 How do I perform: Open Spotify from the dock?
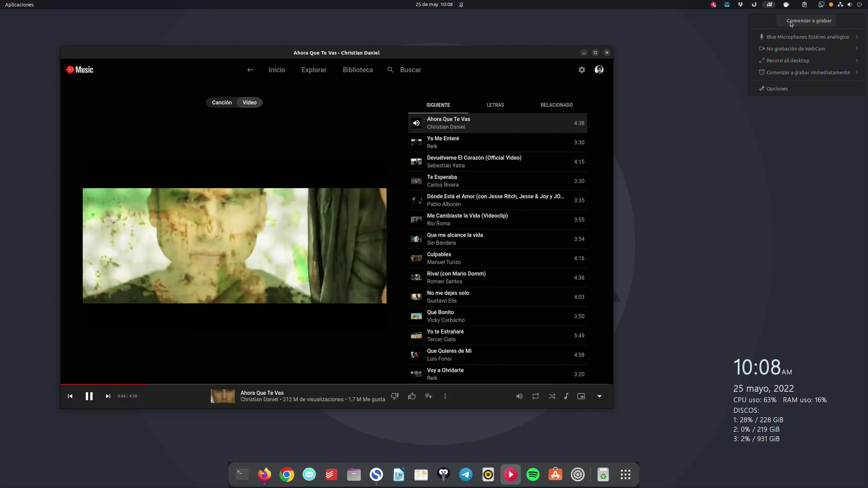coord(533,475)
